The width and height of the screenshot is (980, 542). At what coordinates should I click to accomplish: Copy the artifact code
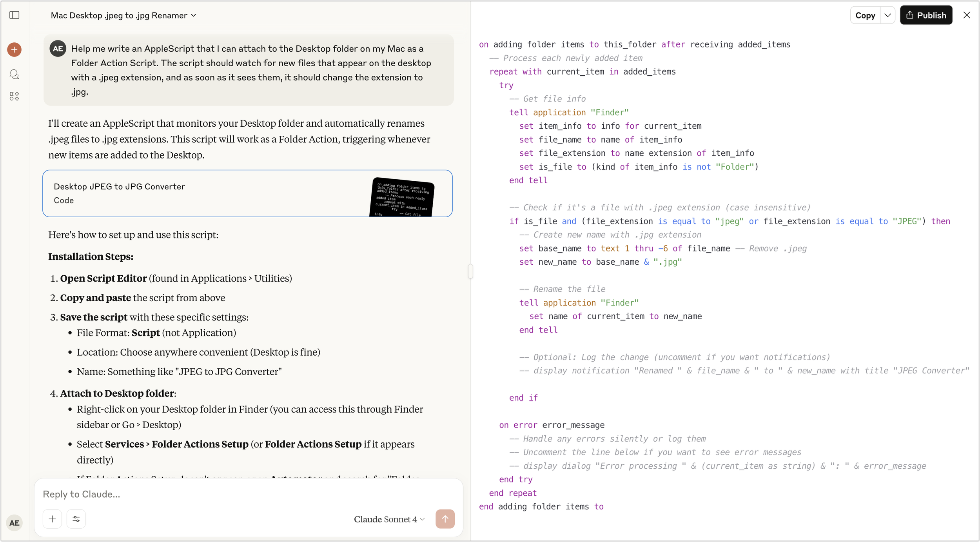pos(865,15)
